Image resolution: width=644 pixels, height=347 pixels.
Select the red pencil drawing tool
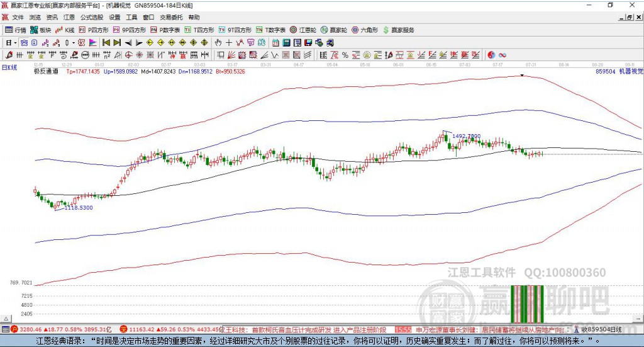pyautogui.click(x=9, y=55)
